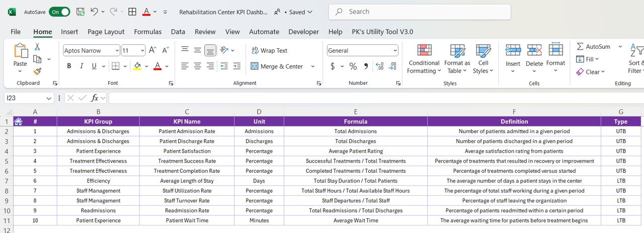Open the Clear dropdown in Editing group
Image resolution: width=644 pixels, height=233 pixels.
click(591, 72)
